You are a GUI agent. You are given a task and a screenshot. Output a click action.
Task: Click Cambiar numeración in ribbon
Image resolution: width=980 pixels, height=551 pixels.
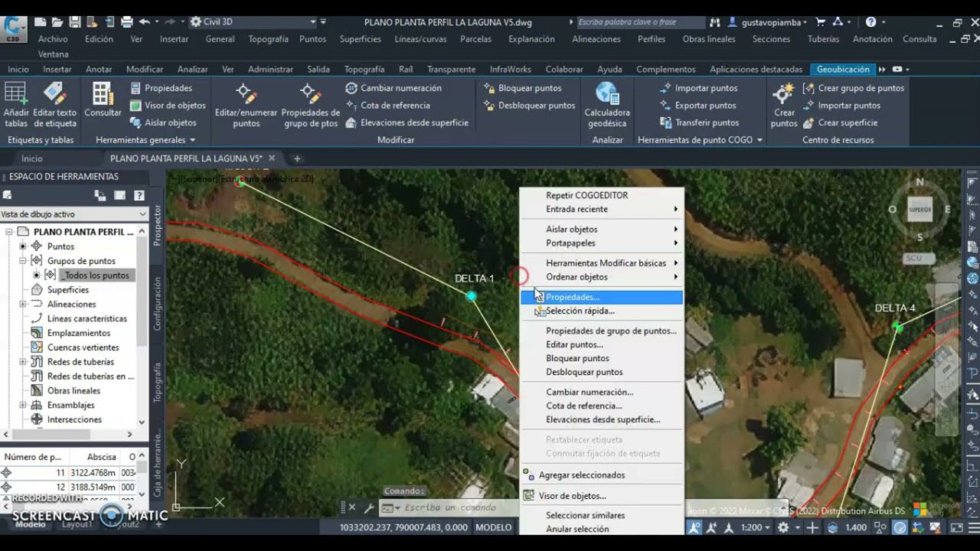click(394, 88)
